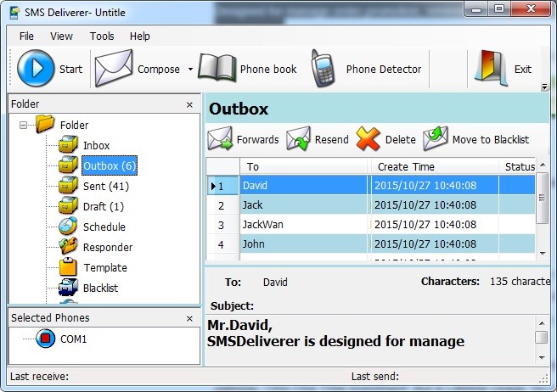
Task: Open the Tools menu
Action: [102, 36]
